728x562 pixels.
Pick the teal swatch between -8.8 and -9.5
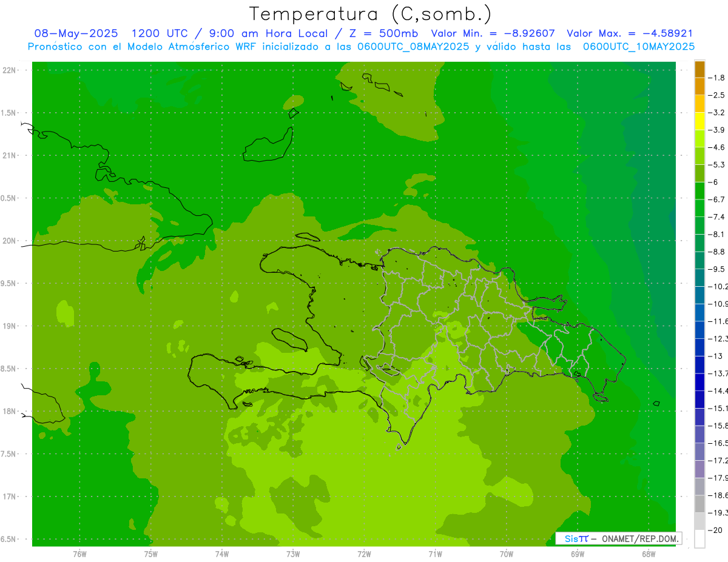[699, 260]
